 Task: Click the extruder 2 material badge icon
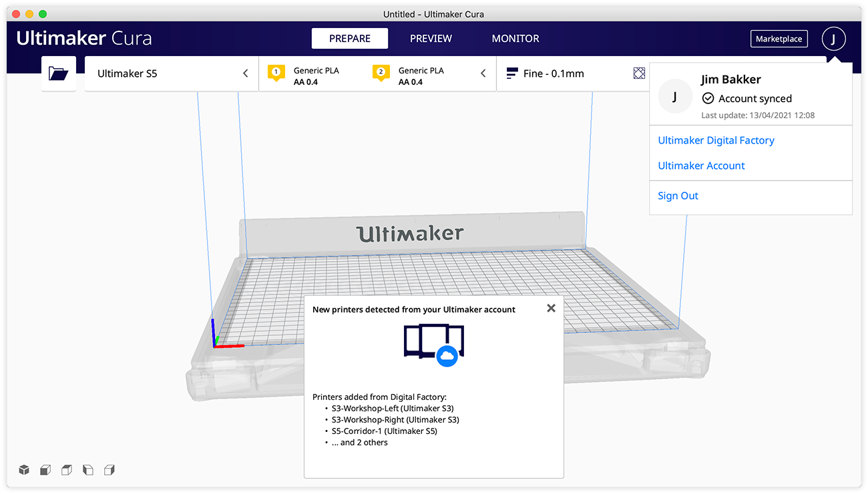coord(381,73)
